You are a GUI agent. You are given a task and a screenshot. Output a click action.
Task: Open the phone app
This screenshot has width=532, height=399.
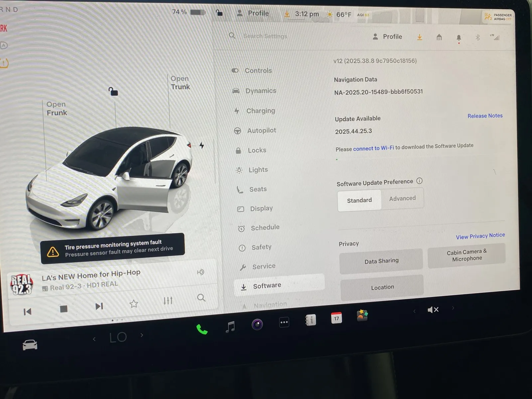(x=202, y=329)
